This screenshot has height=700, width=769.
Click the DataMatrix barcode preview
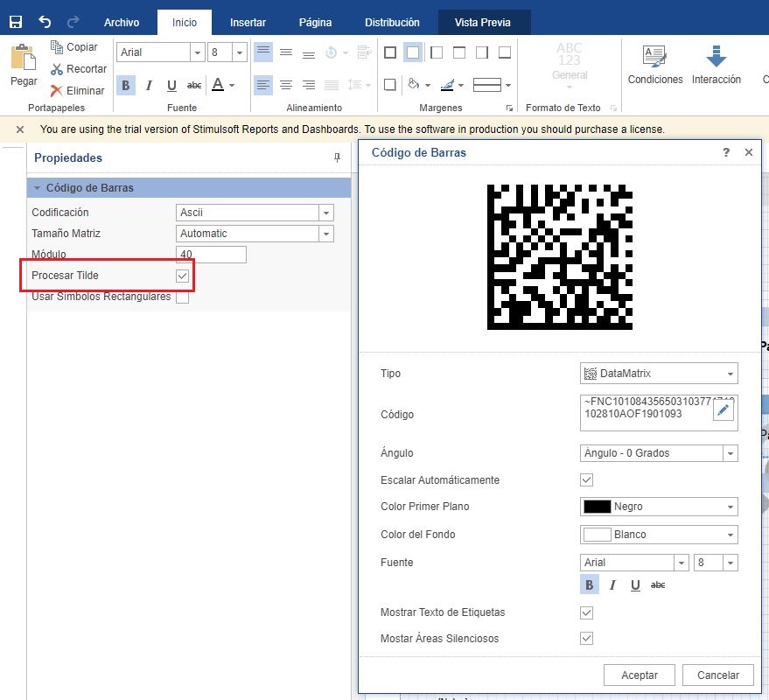pyautogui.click(x=560, y=257)
